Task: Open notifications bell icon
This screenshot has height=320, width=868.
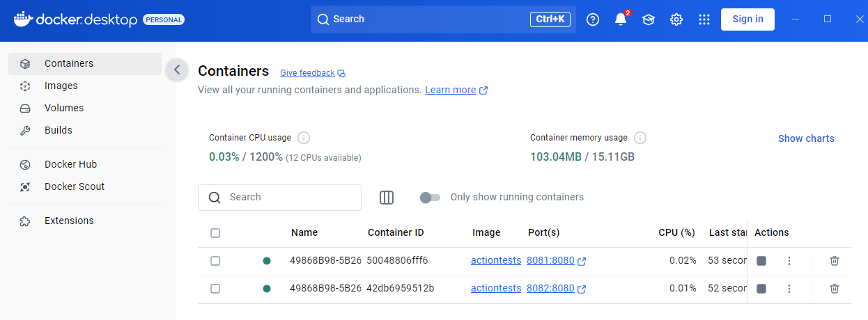Action: (621, 19)
